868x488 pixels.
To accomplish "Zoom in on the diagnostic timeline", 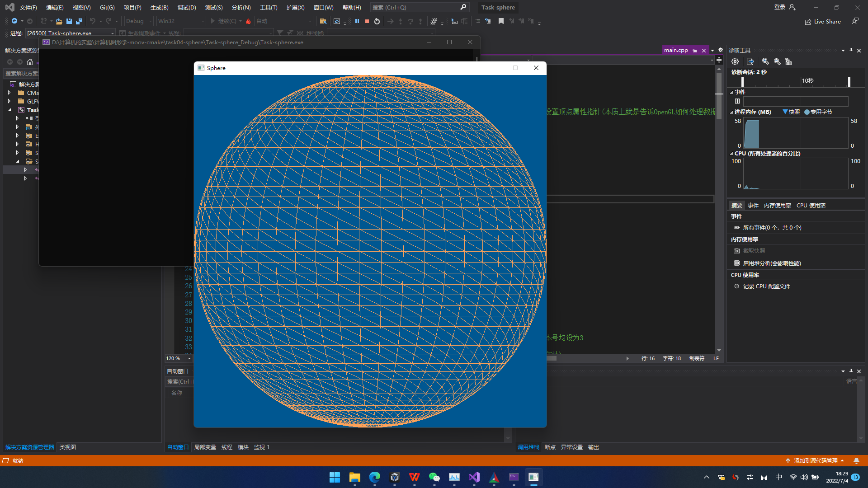I will point(765,61).
